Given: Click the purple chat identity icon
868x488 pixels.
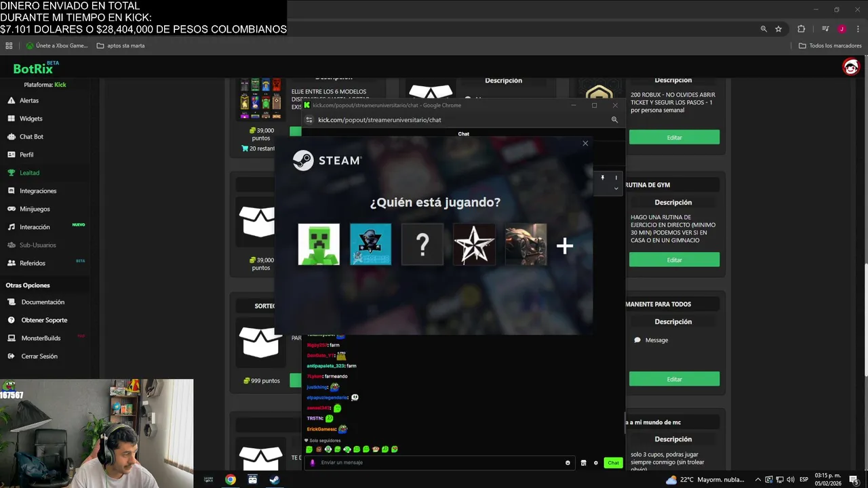Looking at the screenshot, I should [313, 463].
